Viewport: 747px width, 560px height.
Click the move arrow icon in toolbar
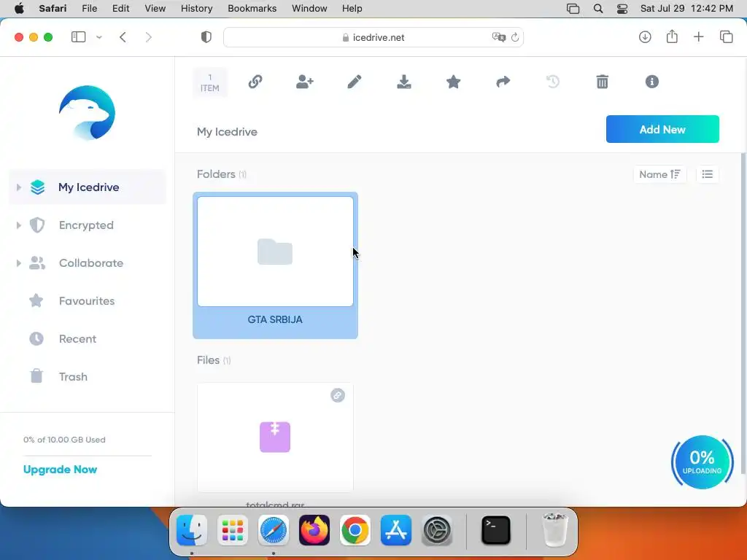tap(503, 82)
